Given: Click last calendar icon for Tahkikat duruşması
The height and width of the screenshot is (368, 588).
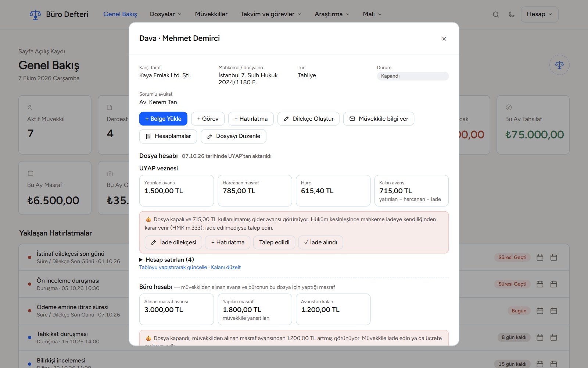Looking at the screenshot, I should [554, 337].
